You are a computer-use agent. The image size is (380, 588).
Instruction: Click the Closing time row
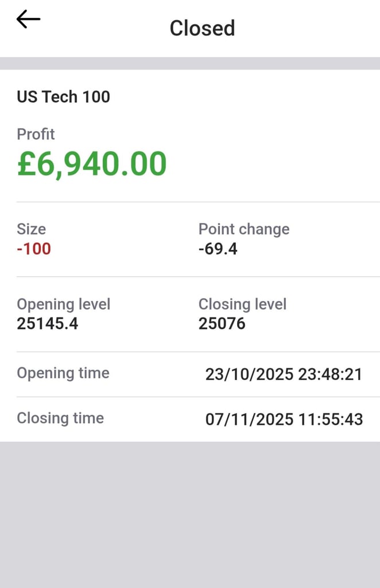(x=189, y=419)
